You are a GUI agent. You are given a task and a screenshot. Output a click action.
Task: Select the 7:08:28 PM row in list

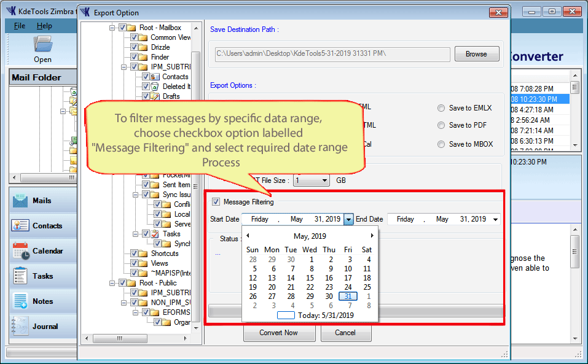(x=539, y=89)
